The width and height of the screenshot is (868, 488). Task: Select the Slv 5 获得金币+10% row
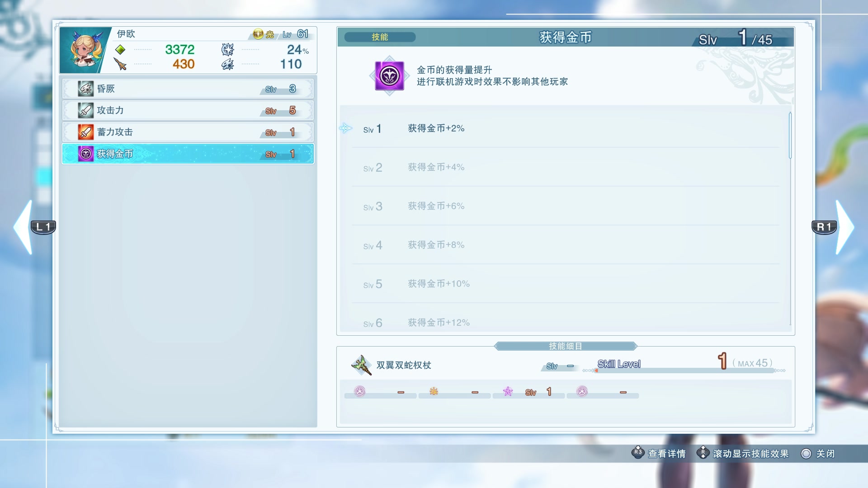click(x=565, y=284)
